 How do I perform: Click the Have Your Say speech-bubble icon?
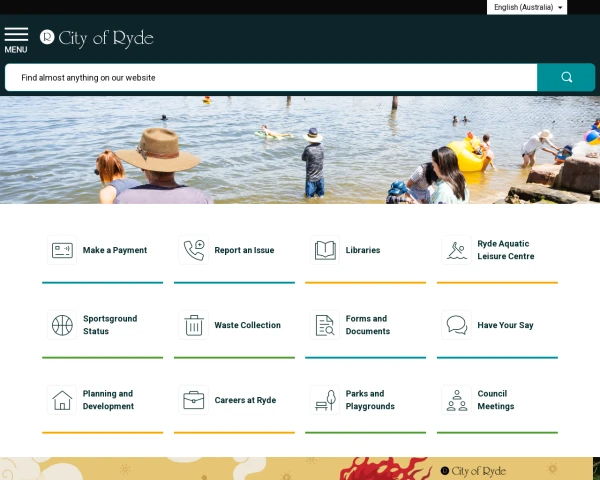coord(457,325)
